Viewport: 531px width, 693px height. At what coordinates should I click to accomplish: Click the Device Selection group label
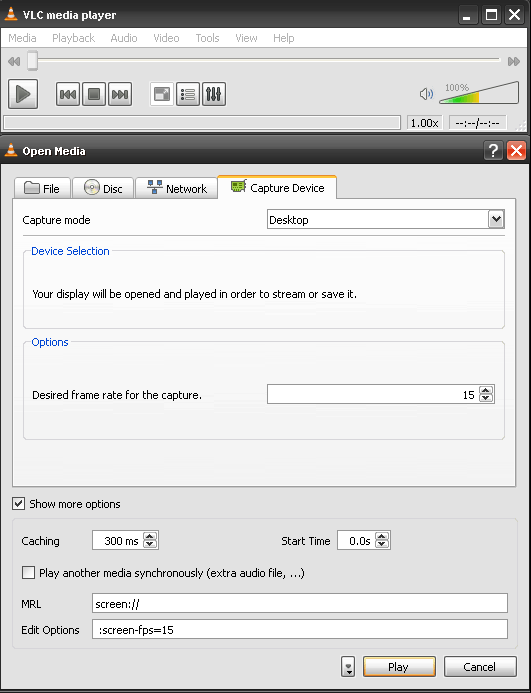70,251
